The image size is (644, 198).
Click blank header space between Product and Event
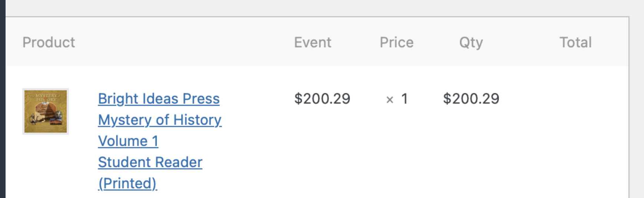pyautogui.click(x=185, y=42)
